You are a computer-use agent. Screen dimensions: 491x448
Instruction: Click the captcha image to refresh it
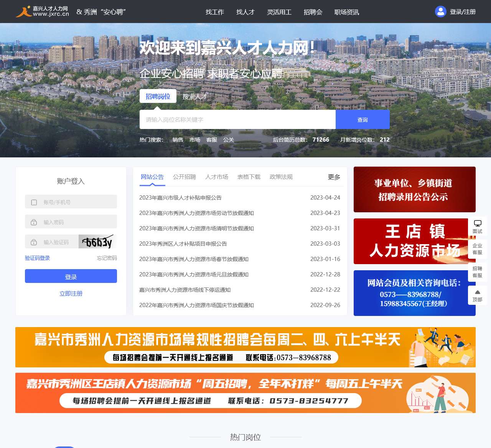point(97,241)
